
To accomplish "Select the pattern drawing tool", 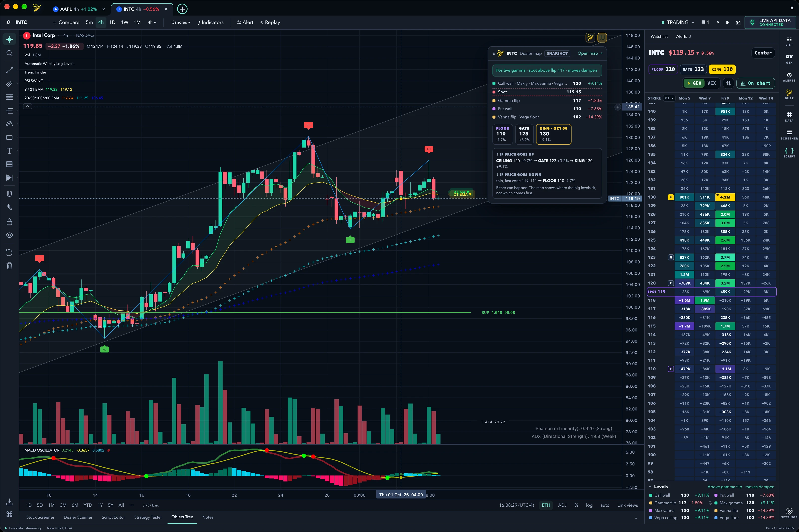I will (x=9, y=124).
